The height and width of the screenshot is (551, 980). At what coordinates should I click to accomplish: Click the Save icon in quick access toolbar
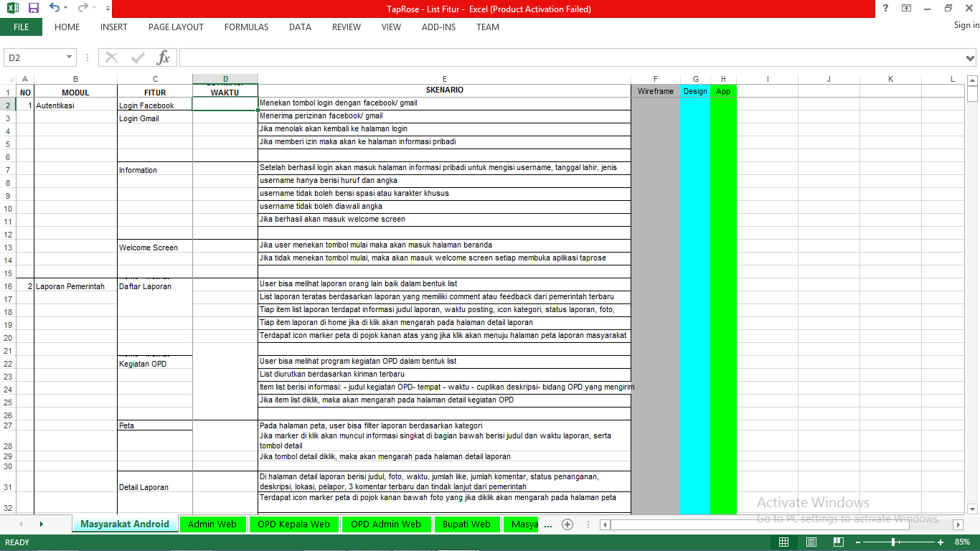pyautogui.click(x=33, y=8)
